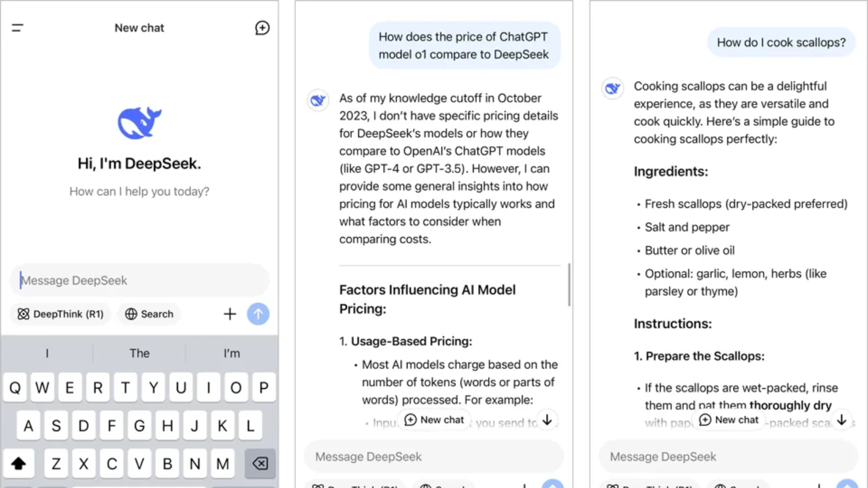Image resolution: width=868 pixels, height=488 pixels.
Task: Tap the G key on the keyboard
Action: [x=139, y=425]
